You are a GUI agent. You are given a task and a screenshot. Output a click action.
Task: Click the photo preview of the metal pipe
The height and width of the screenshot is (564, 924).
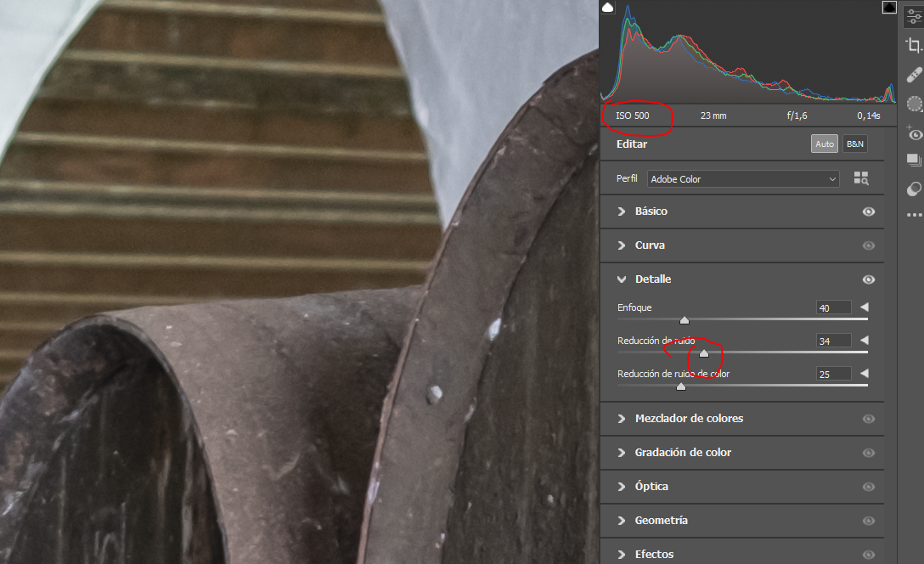[x=299, y=282]
